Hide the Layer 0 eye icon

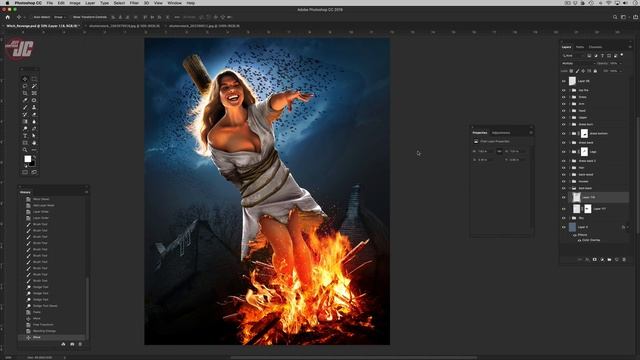(564, 227)
